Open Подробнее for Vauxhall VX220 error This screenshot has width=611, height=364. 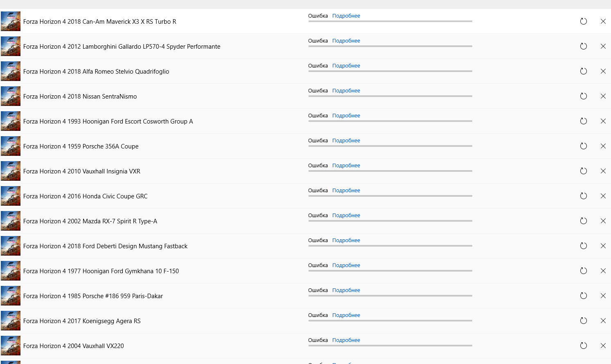coord(346,340)
